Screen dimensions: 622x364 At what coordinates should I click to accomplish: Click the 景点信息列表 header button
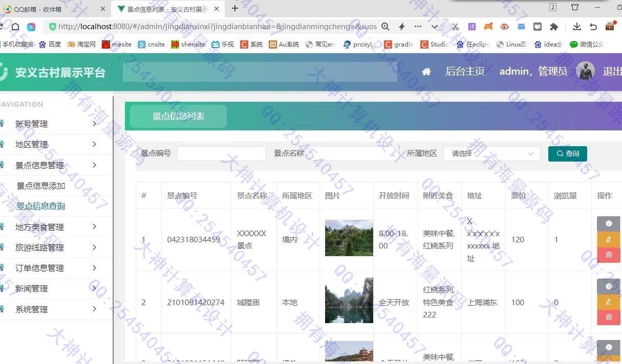[x=178, y=116]
